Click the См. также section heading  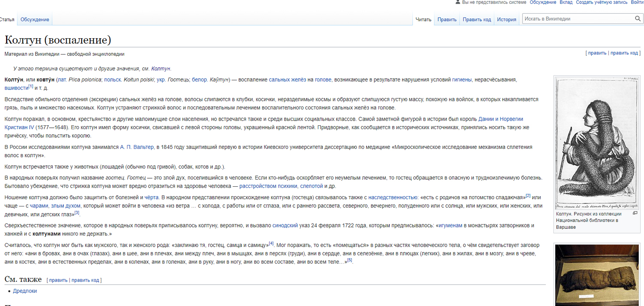pyautogui.click(x=23, y=279)
